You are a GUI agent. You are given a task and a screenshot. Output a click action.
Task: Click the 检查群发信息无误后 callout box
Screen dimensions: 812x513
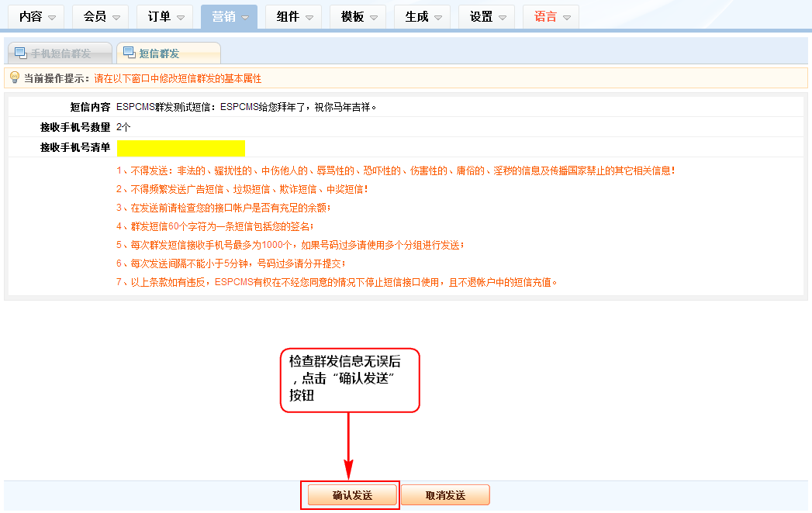pyautogui.click(x=349, y=380)
